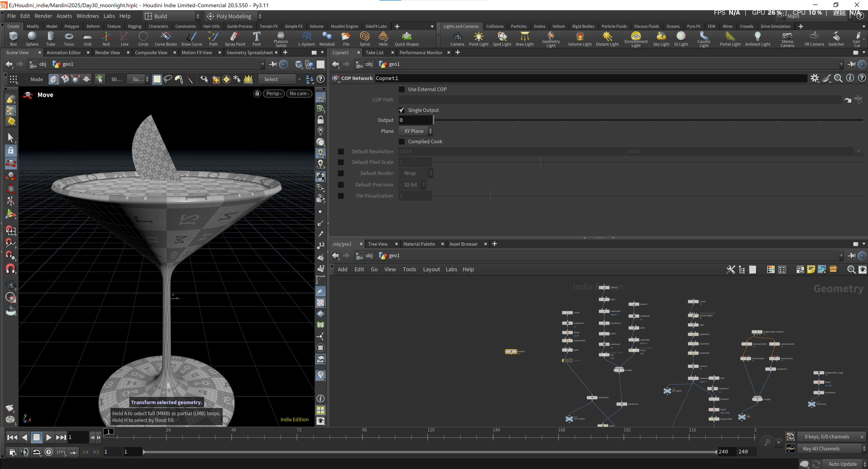Switch to the Performance Monitor tab
This screenshot has width=868, height=469.
click(x=421, y=53)
